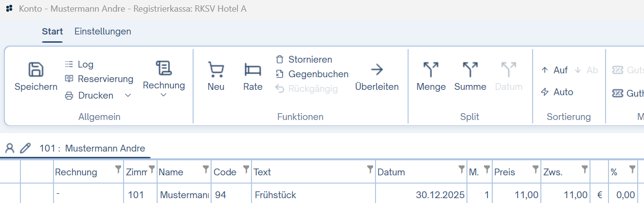Split by Summe icon
Image resolution: width=644 pixels, height=203 pixels.
(x=470, y=69)
